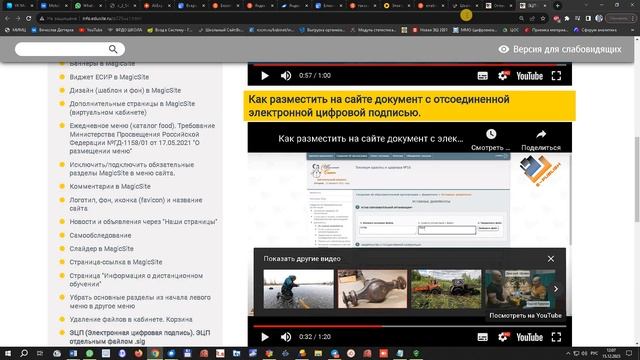Open Task View in the taskbar
The width and height of the screenshot is (640, 360).
(40, 353)
